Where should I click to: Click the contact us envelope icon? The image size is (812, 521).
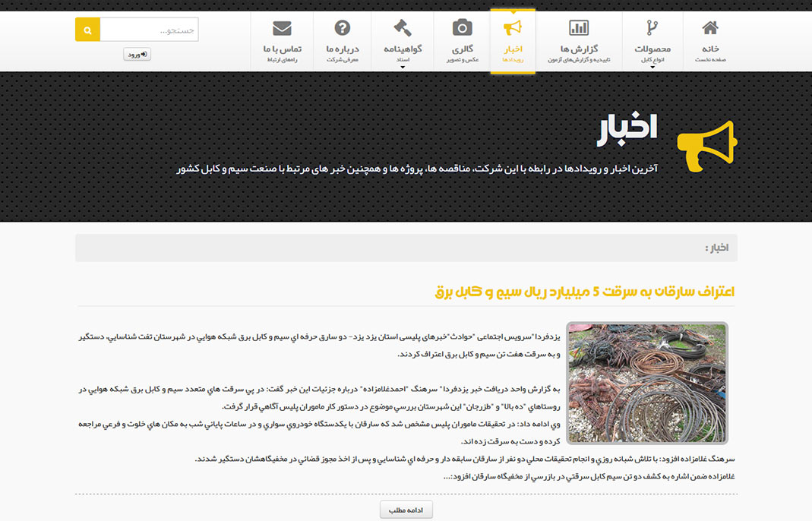pyautogui.click(x=282, y=29)
